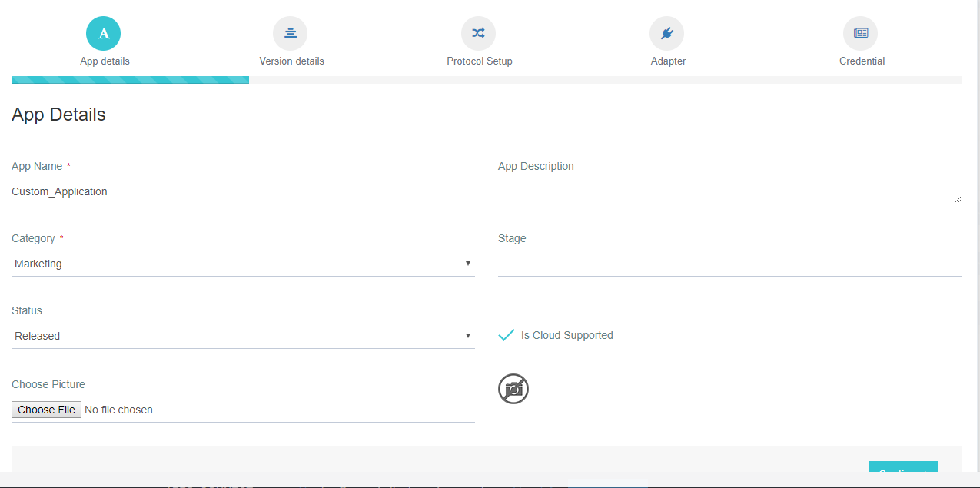This screenshot has height=488, width=980.
Task: Select the Version details step icon
Action: pyautogui.click(x=291, y=33)
